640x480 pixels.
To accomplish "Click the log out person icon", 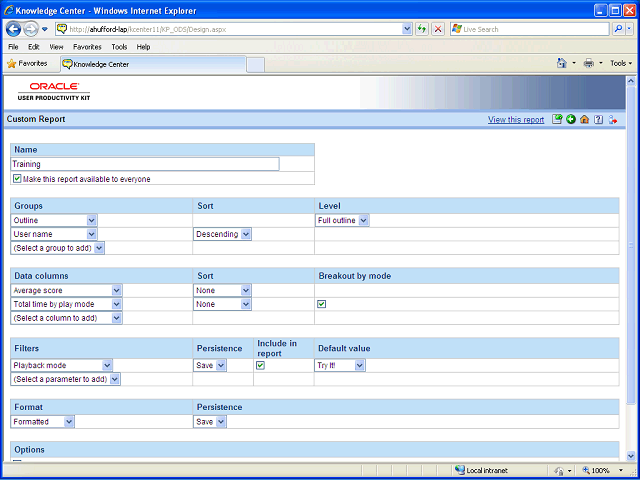I will click(x=612, y=119).
